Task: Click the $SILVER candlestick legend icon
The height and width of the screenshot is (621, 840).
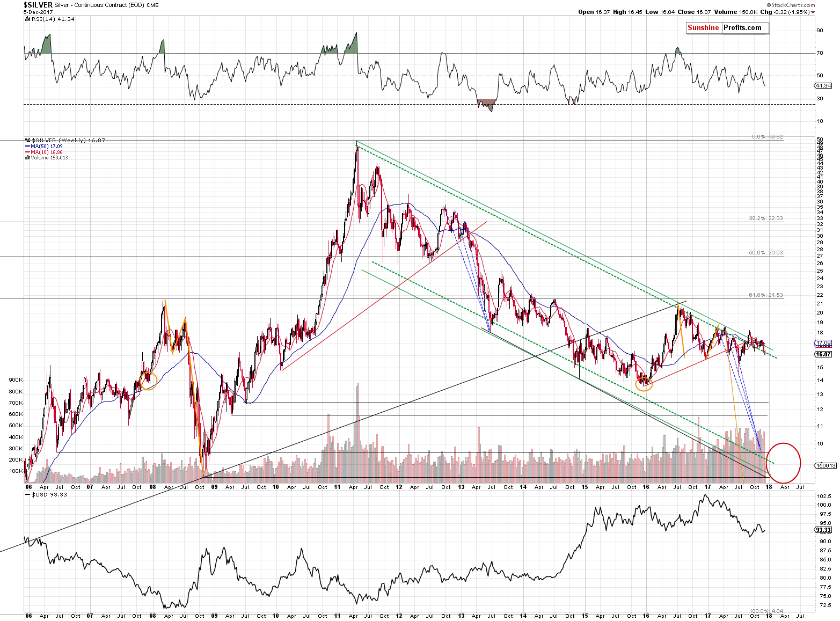Action: pos(27,140)
